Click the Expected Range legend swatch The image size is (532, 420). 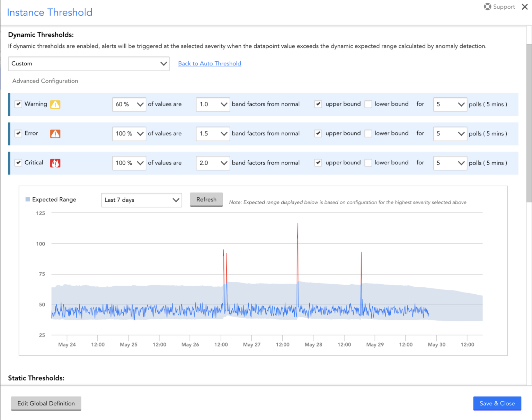[27, 199]
